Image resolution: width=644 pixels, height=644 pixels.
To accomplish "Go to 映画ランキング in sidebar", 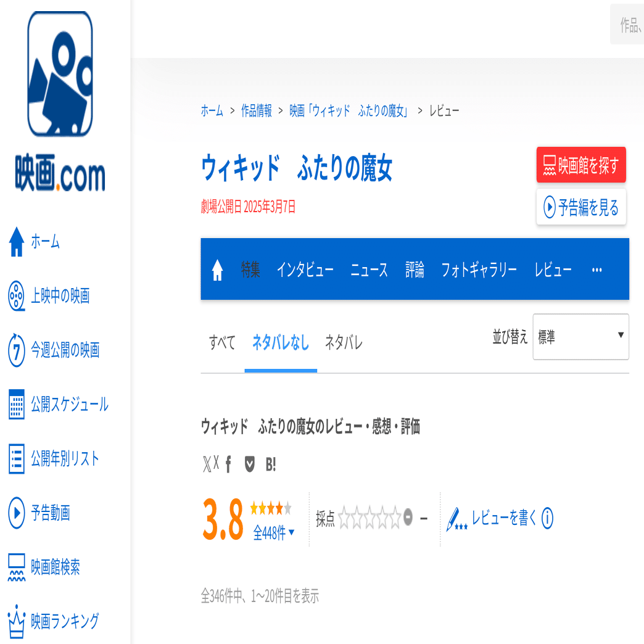I will coord(65,621).
